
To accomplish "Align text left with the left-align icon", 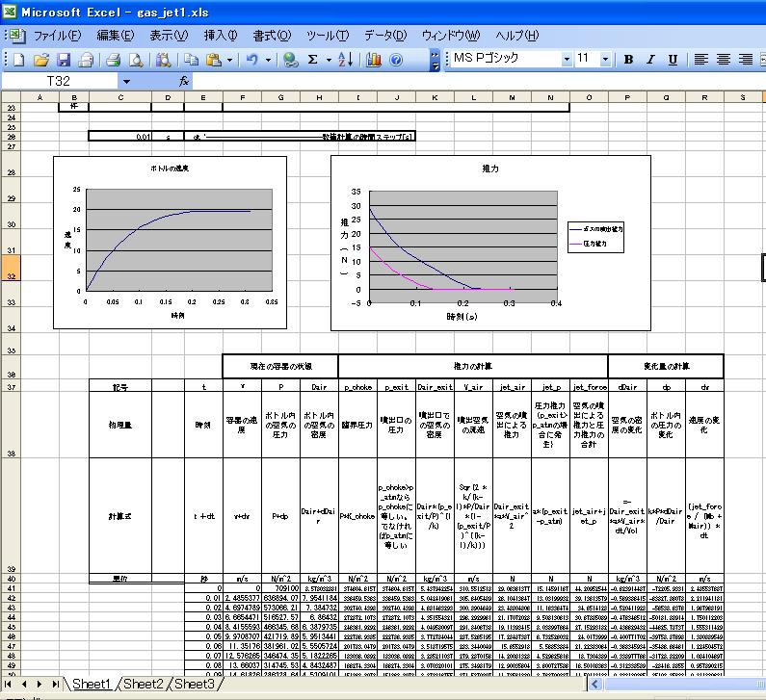I will click(x=701, y=60).
